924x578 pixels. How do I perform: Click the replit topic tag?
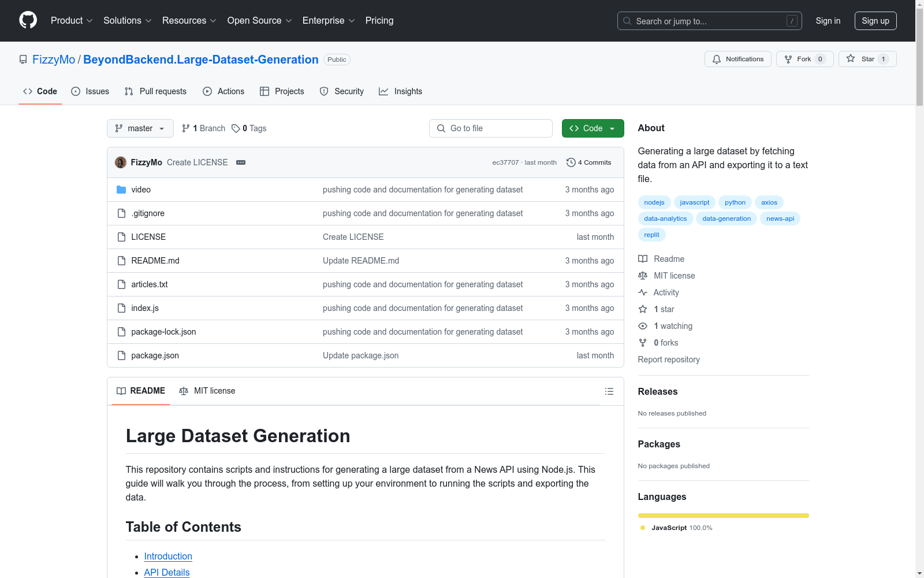click(x=652, y=235)
